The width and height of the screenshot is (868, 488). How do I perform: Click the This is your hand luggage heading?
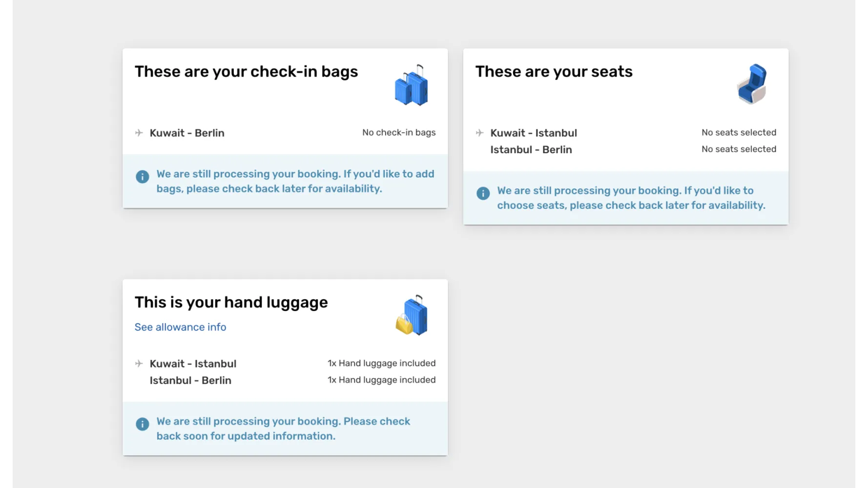click(231, 303)
